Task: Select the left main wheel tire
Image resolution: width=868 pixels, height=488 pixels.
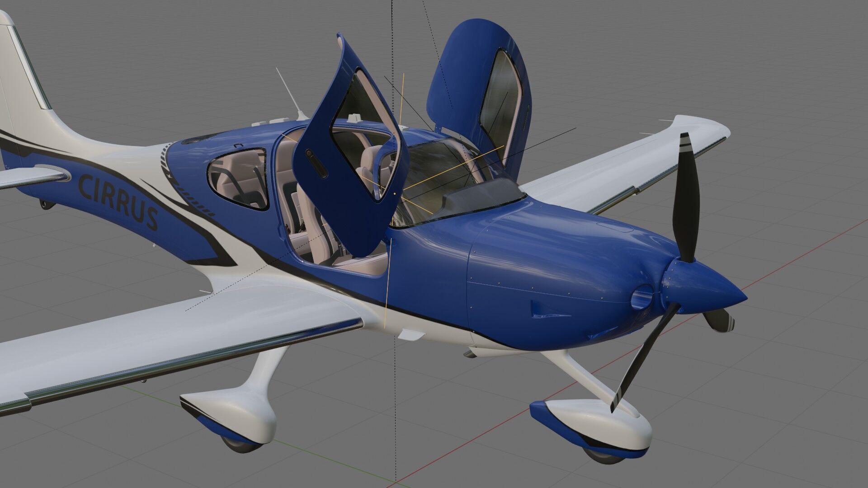Action: [x=242, y=444]
